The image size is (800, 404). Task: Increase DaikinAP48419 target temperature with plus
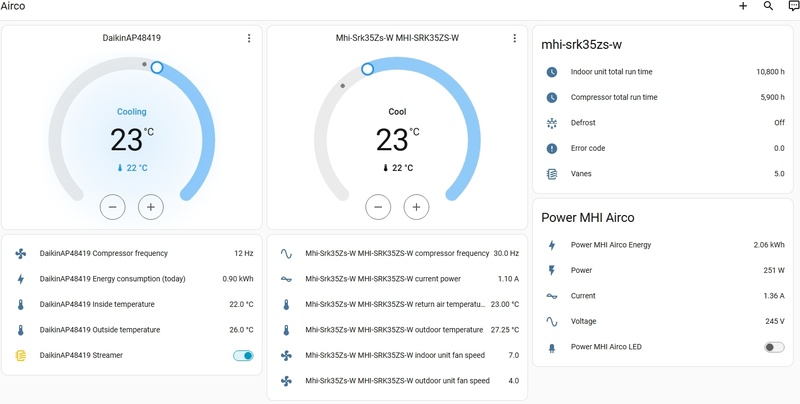(151, 207)
